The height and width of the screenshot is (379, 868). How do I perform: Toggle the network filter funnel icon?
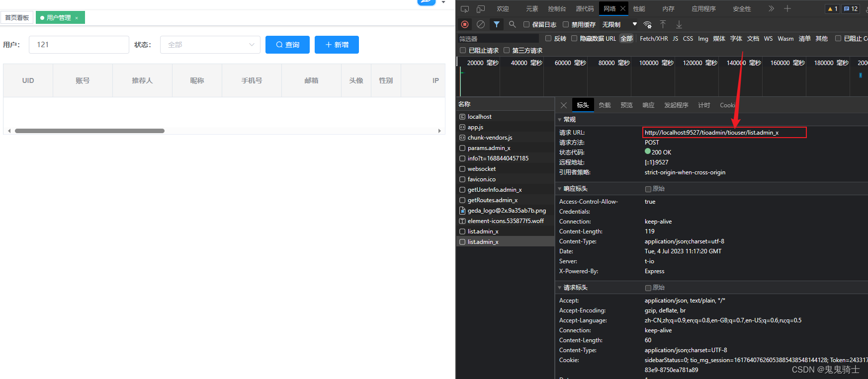point(497,24)
